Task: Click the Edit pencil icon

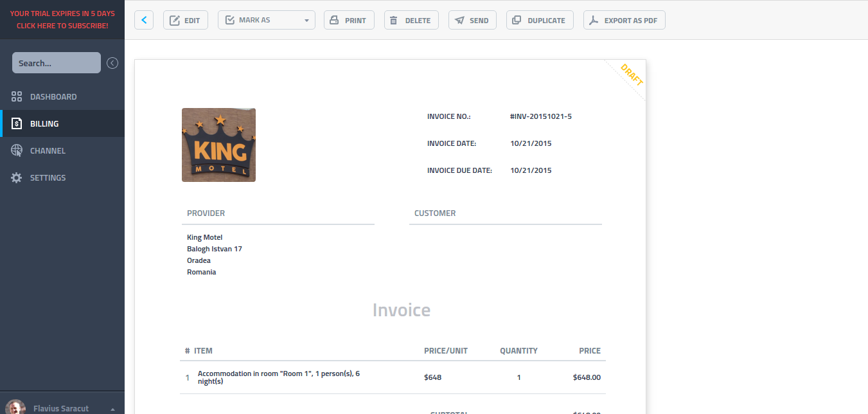Action: [x=175, y=21]
